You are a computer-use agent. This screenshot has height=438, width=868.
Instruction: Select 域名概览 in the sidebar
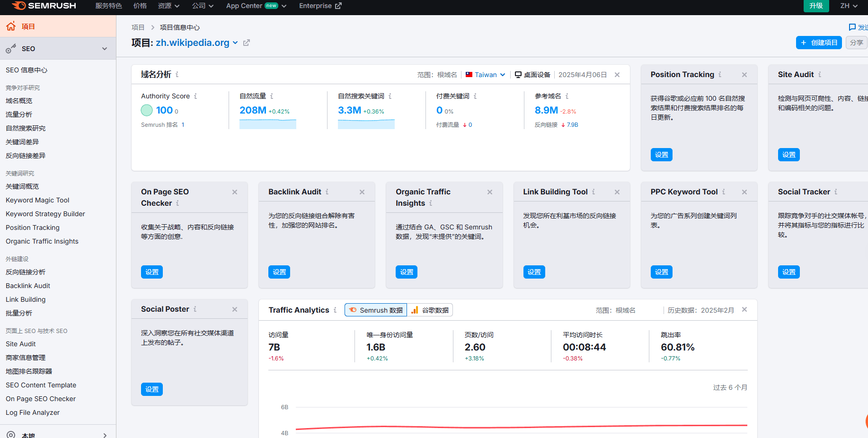19,101
